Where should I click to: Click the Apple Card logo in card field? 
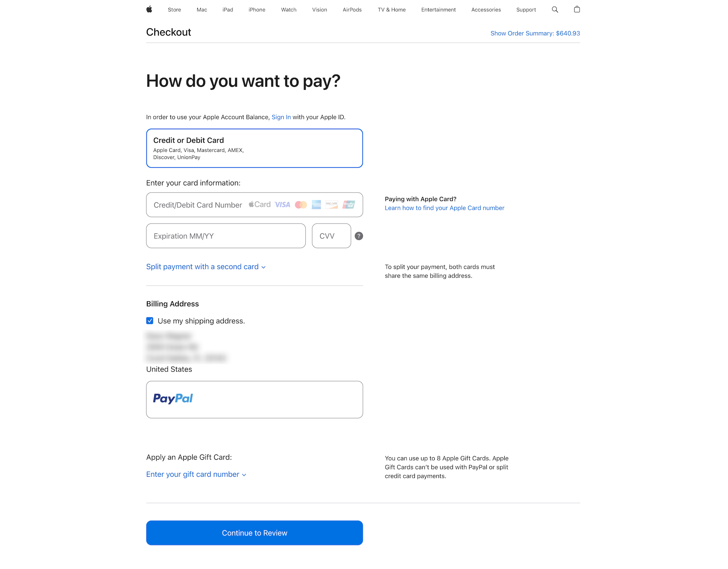click(260, 204)
